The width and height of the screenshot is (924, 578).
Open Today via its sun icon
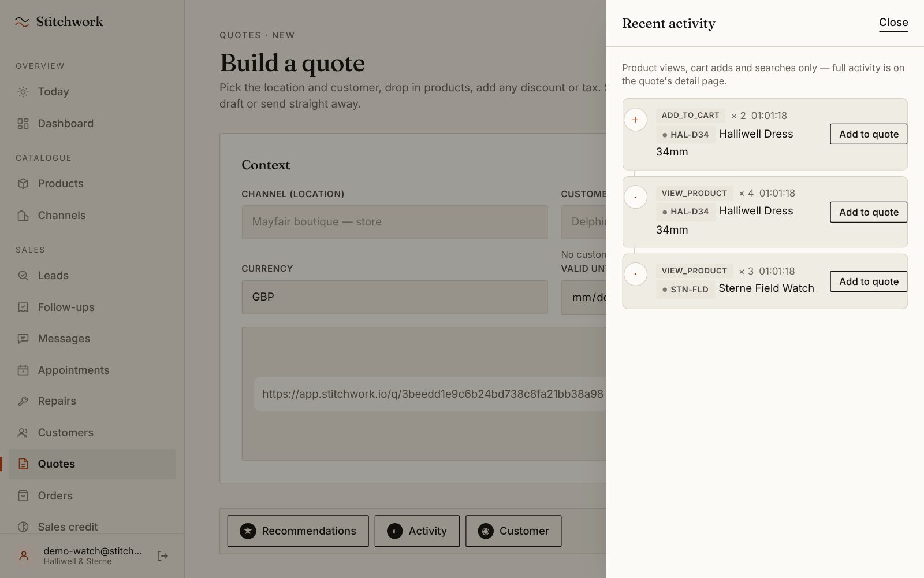pyautogui.click(x=23, y=92)
